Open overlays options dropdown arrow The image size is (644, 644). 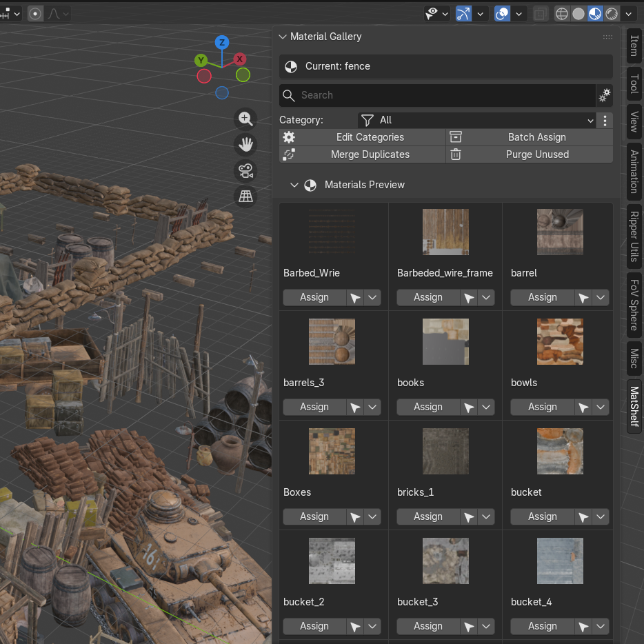[x=519, y=14]
